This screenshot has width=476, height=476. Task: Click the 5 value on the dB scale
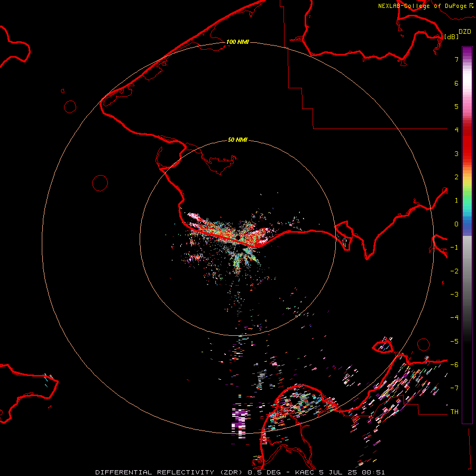456,106
